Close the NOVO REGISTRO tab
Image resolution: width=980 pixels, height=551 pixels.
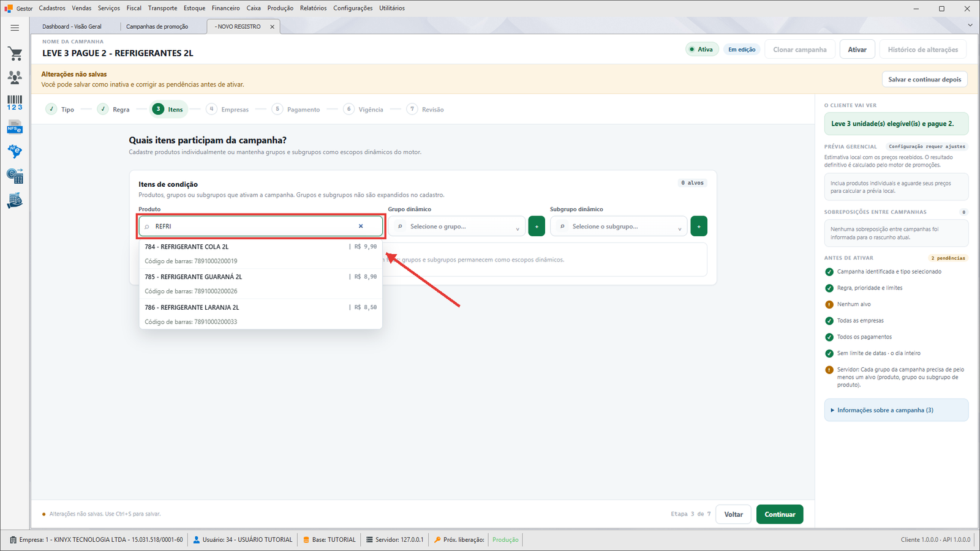[x=273, y=27]
